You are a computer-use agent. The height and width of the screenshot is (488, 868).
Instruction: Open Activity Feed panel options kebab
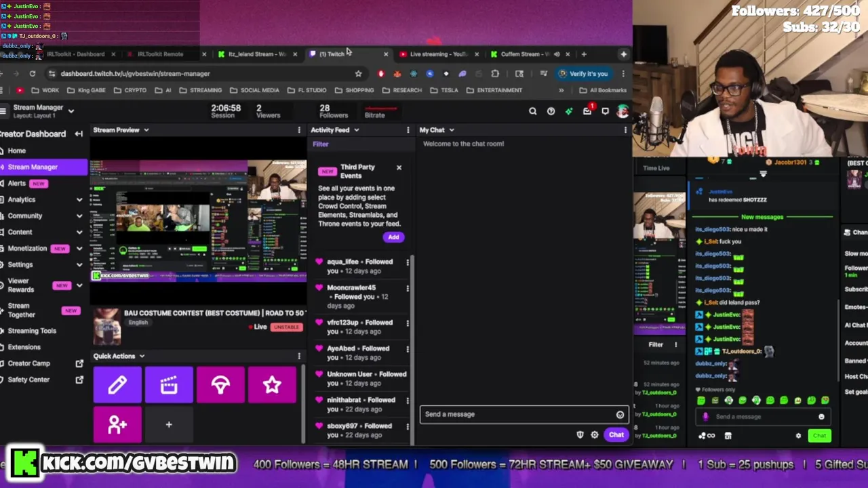click(408, 130)
